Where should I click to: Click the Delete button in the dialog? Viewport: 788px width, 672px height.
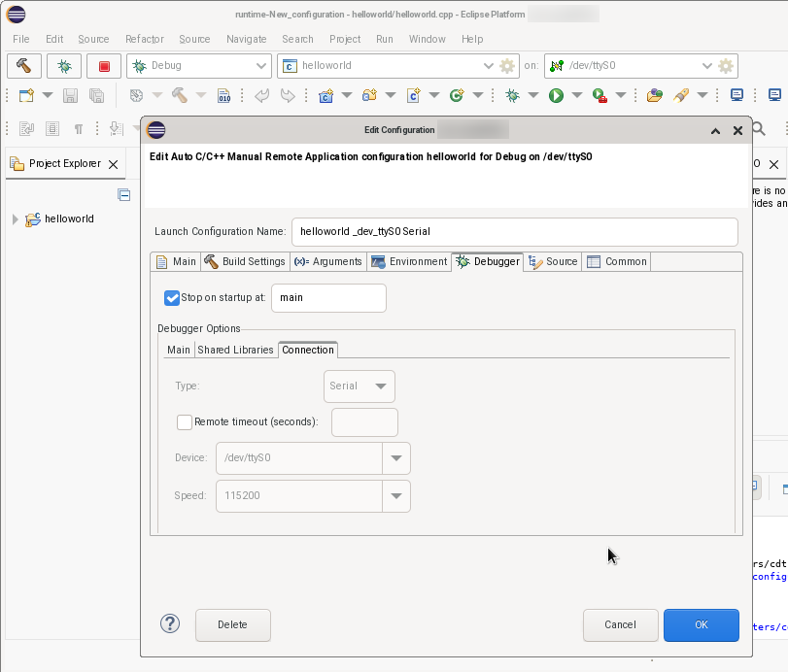click(232, 624)
